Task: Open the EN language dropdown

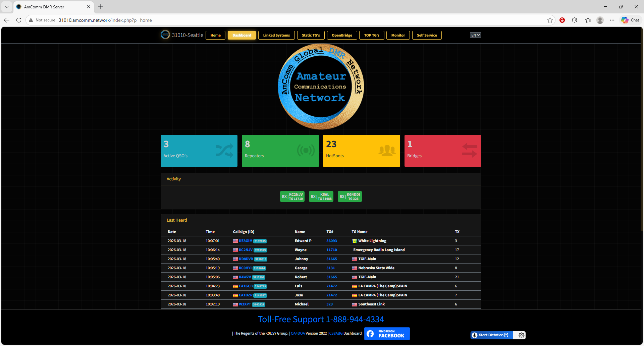Action: pos(475,35)
